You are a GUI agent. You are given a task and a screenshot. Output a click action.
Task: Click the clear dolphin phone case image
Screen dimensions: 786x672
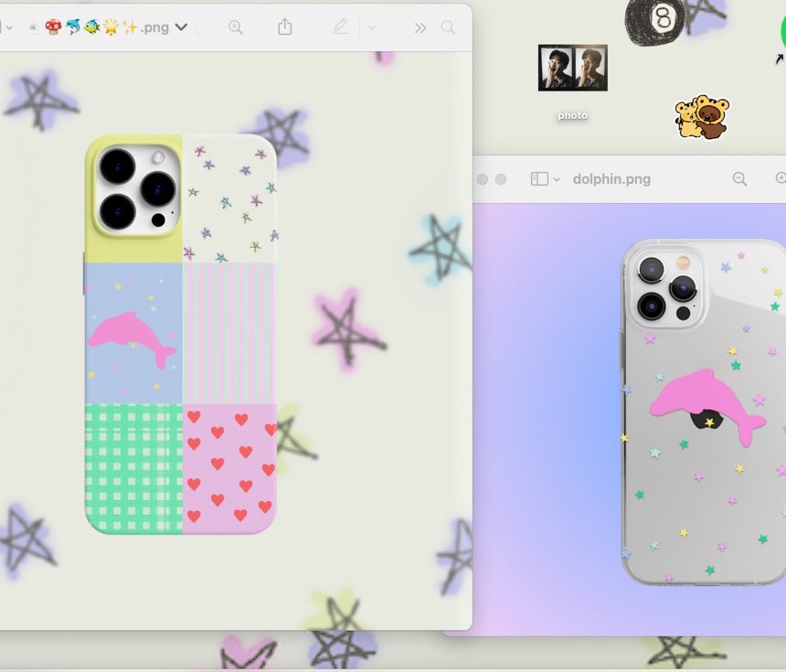[x=704, y=412]
